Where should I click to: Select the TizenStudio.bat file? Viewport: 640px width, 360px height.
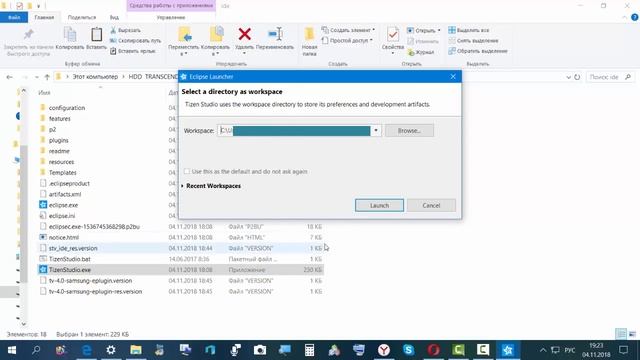(x=69, y=259)
